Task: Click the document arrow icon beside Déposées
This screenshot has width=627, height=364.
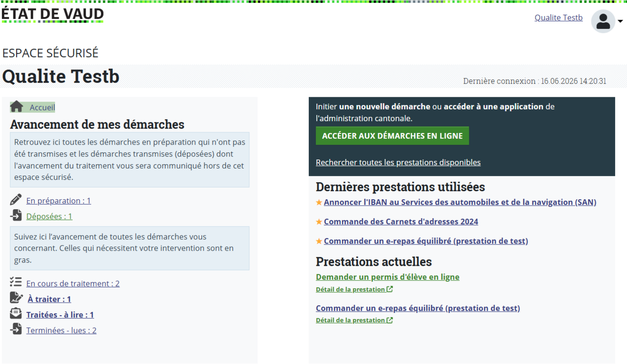Action: click(x=16, y=215)
